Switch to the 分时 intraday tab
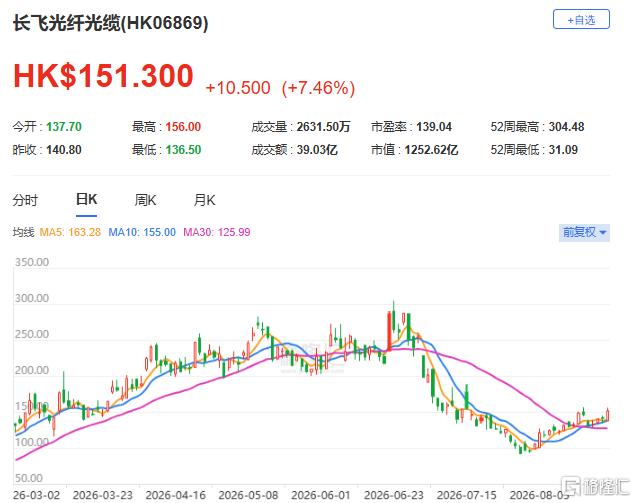 point(25,200)
